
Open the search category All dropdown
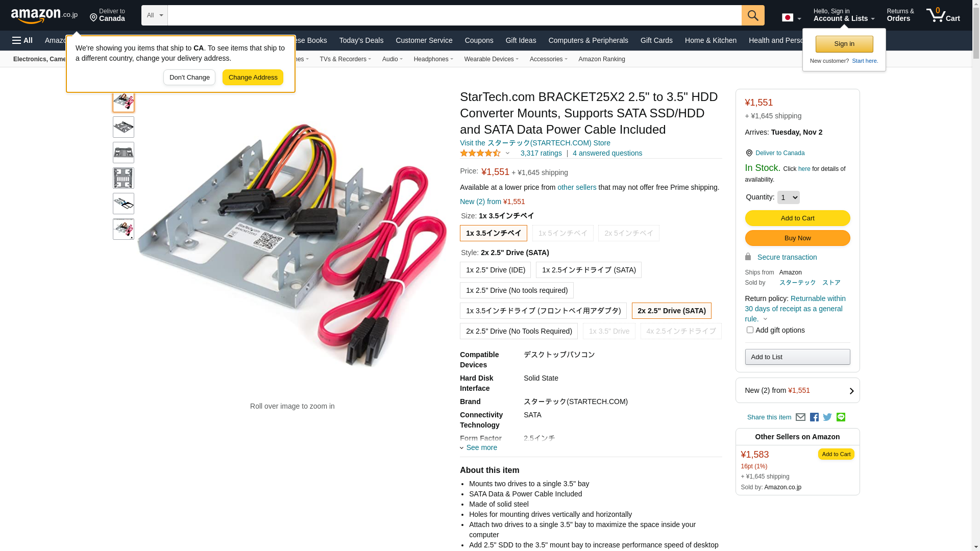(x=155, y=15)
